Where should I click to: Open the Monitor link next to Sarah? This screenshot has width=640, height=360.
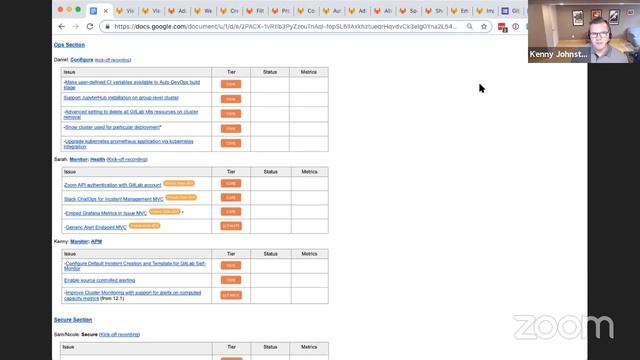79,160
